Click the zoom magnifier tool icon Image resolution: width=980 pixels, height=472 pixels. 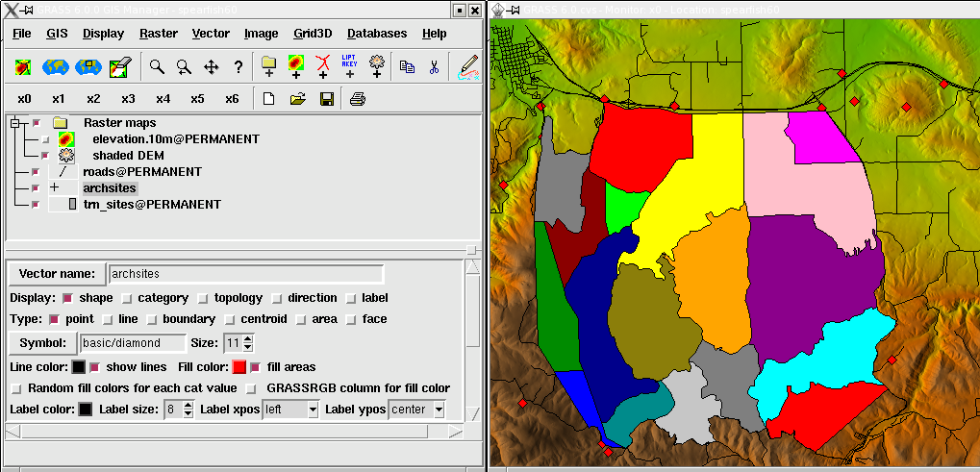[x=155, y=67]
